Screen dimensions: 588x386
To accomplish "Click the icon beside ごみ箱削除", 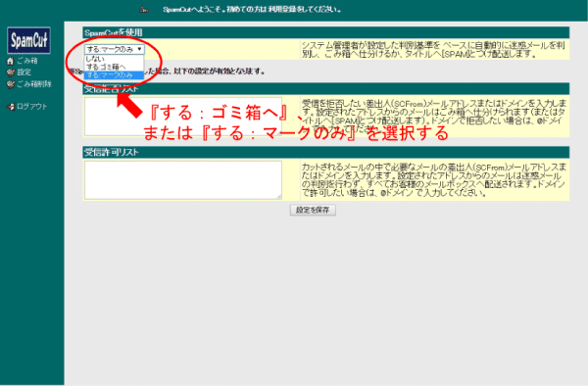I will click(x=10, y=84).
